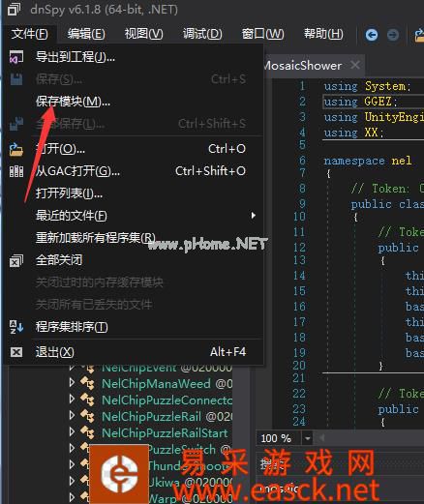Screen dimensions: 424x504
Task: Click the export to project icon
Action: point(16,57)
